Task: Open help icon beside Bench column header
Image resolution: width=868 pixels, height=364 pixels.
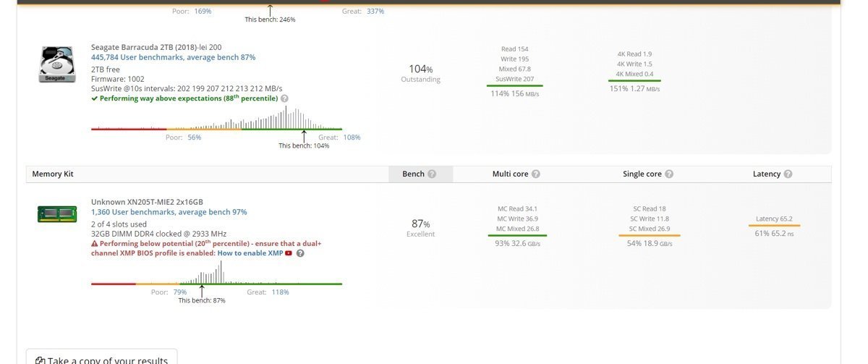Action: pyautogui.click(x=432, y=174)
